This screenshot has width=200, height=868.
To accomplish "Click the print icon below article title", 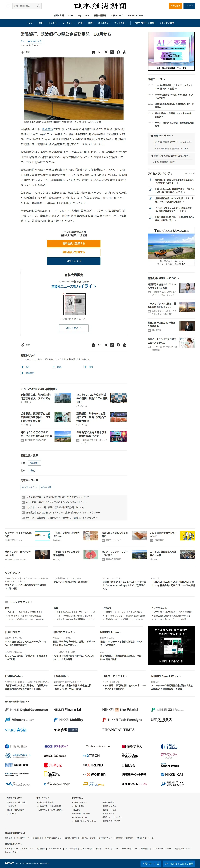I will 93,52.
